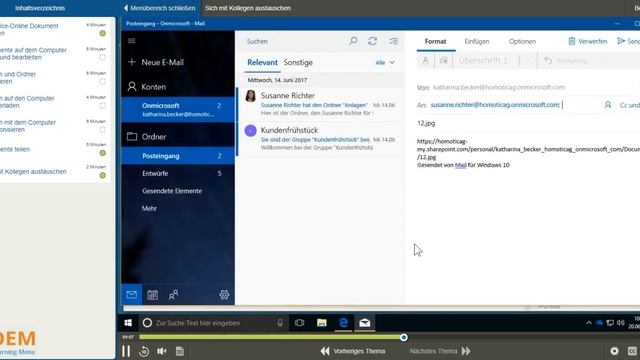
Task: Click the font formatting A icon
Action: point(426,61)
